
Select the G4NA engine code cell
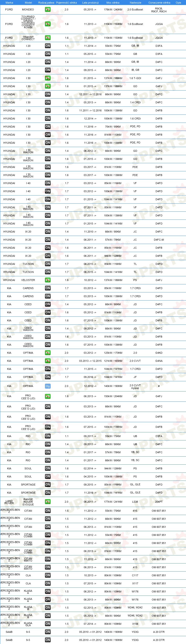pyautogui.click(x=159, y=361)
